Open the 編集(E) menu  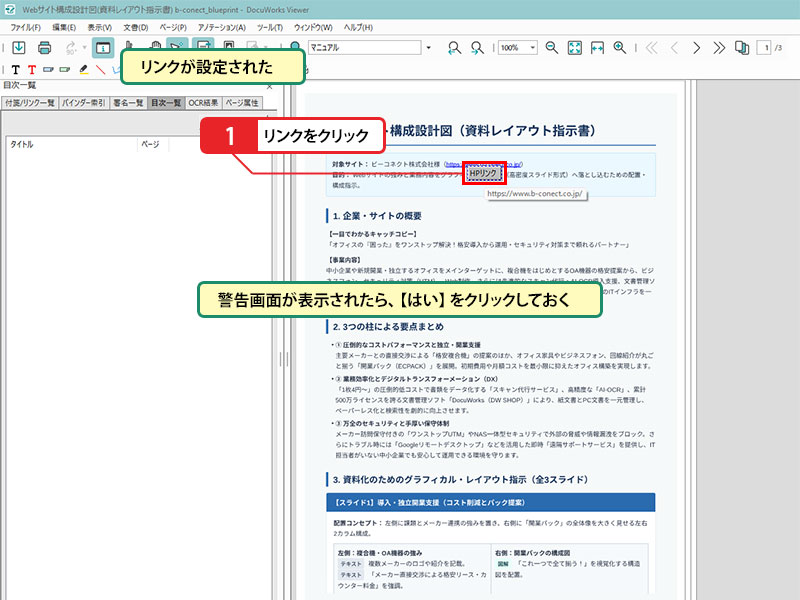click(64, 28)
